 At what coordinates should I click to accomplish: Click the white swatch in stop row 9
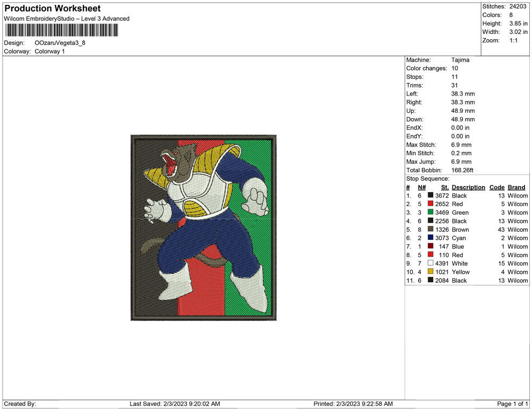click(x=430, y=263)
